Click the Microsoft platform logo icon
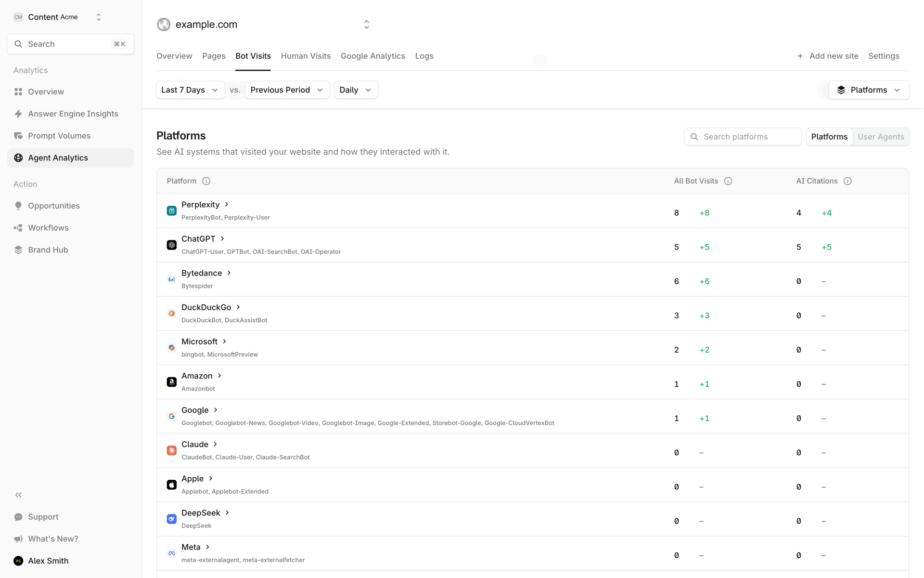This screenshot has height=578, width=924. pyautogui.click(x=171, y=348)
